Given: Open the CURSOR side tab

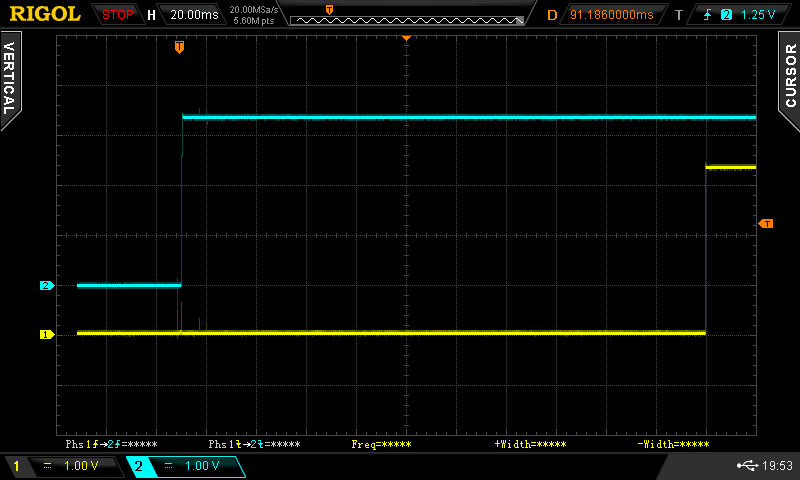Looking at the screenshot, I should pyautogui.click(x=789, y=75).
